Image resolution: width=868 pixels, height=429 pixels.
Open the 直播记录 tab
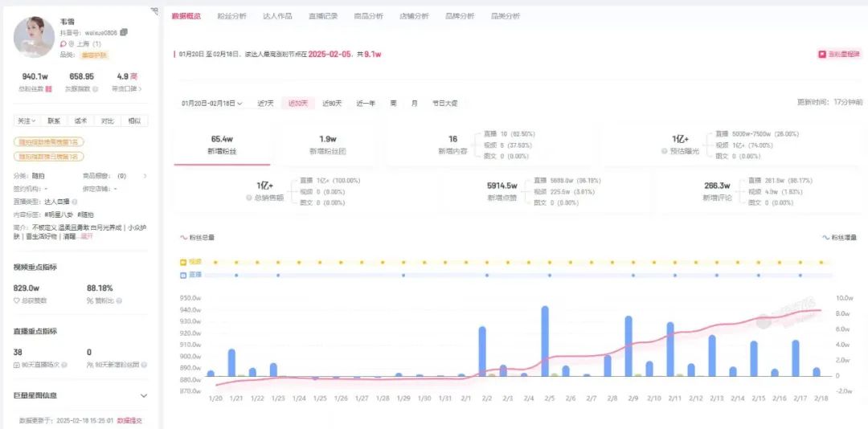tap(323, 16)
